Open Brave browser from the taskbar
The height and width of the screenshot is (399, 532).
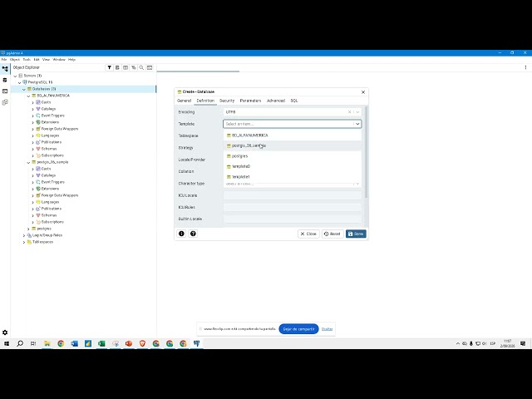pyautogui.click(x=142, y=343)
